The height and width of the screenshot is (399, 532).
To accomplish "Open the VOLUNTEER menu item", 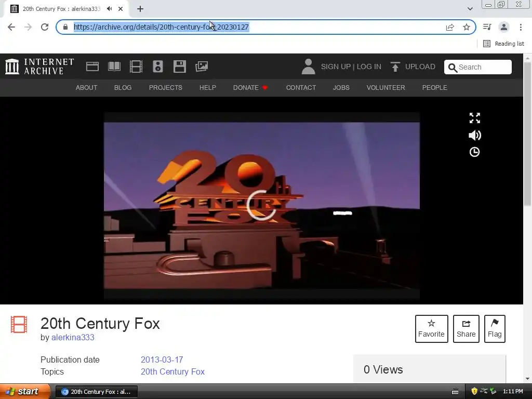I will click(386, 87).
